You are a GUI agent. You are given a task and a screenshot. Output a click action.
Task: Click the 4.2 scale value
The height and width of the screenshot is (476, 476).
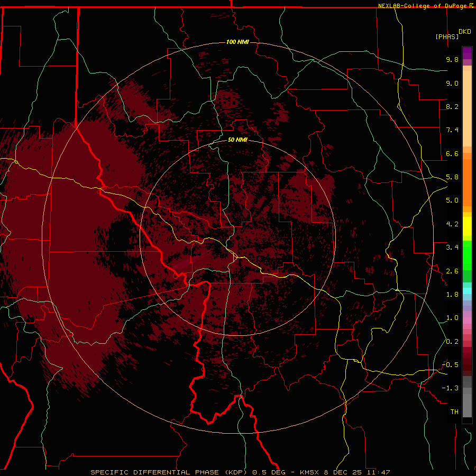452,224
